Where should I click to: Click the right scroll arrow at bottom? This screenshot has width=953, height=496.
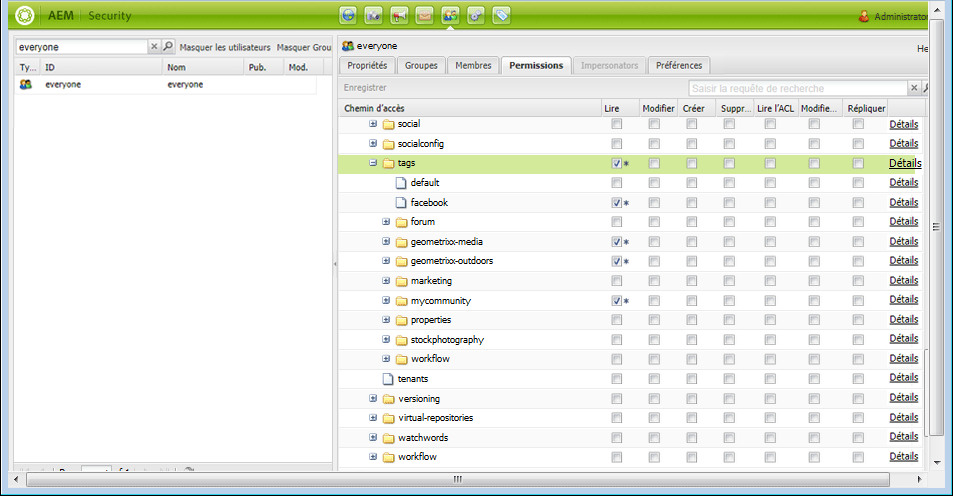(x=920, y=480)
